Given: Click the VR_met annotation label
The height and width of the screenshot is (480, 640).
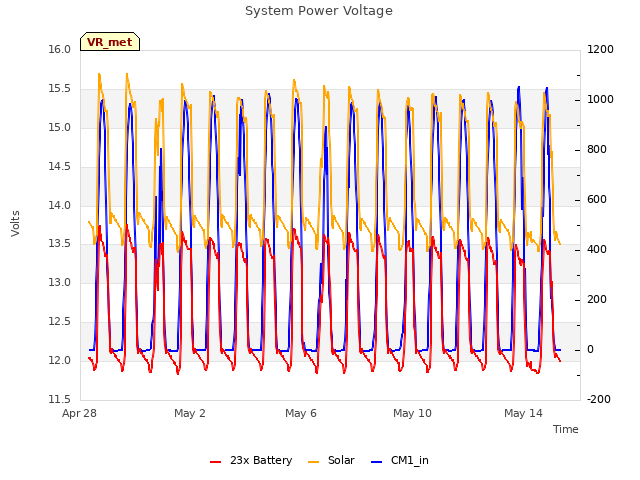Looking at the screenshot, I should click(x=110, y=42).
